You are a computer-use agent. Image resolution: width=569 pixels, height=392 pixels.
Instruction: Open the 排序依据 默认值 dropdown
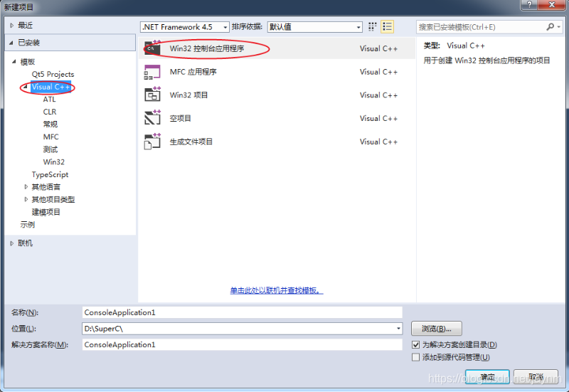tap(315, 27)
